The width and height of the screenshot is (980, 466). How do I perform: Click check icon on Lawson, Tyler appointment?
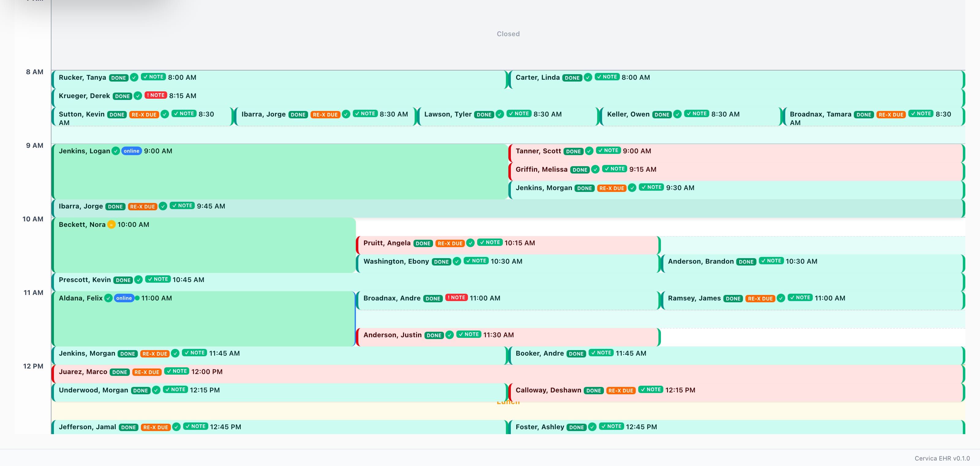(x=500, y=114)
